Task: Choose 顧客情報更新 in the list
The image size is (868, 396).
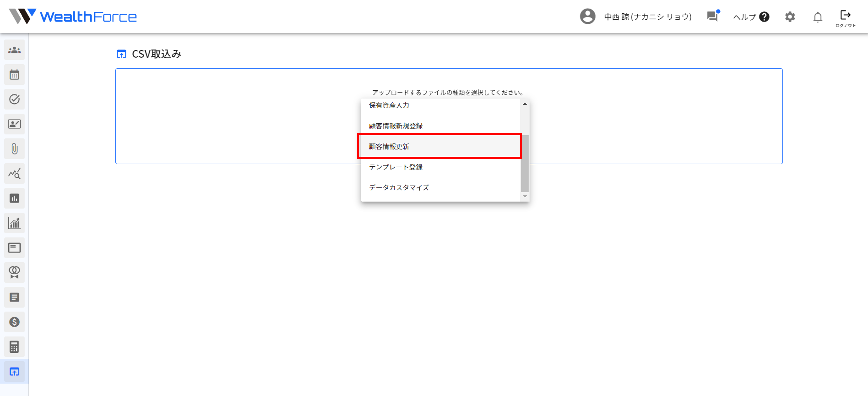Action: point(389,146)
